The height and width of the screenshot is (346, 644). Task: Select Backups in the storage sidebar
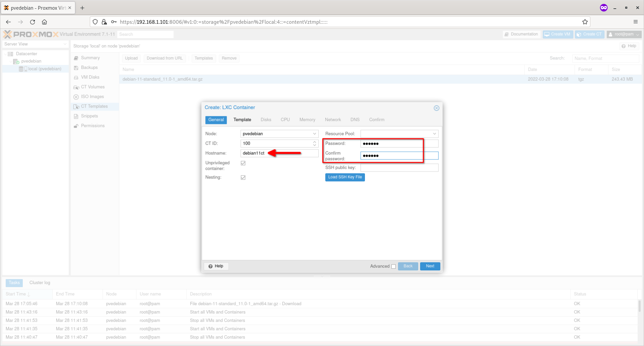(x=89, y=67)
